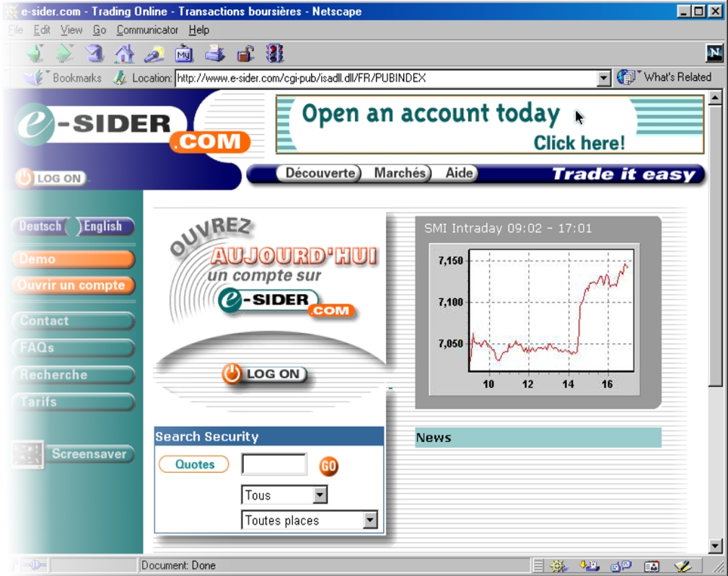Click the 'Open an account today' banner
The image size is (728, 576).
click(490, 124)
